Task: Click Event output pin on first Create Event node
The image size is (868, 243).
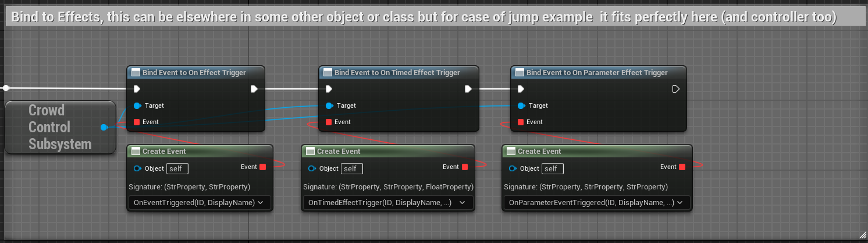Action: (262, 167)
